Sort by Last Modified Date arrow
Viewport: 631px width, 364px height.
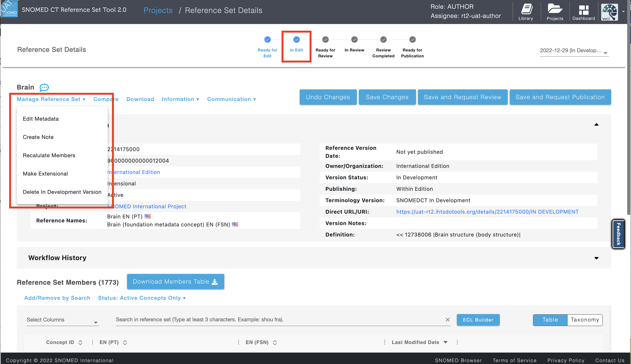click(445, 342)
